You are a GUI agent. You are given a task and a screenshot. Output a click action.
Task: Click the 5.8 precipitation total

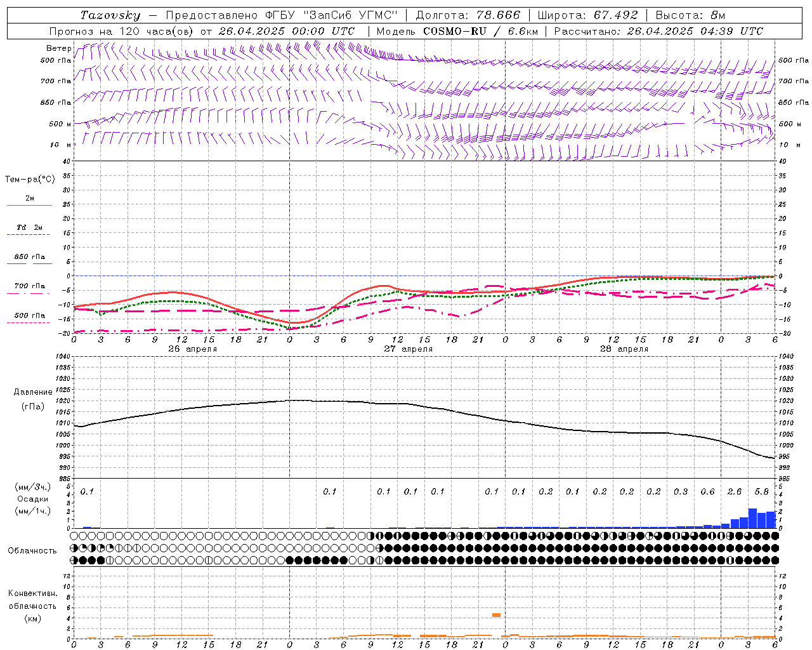[x=761, y=492]
